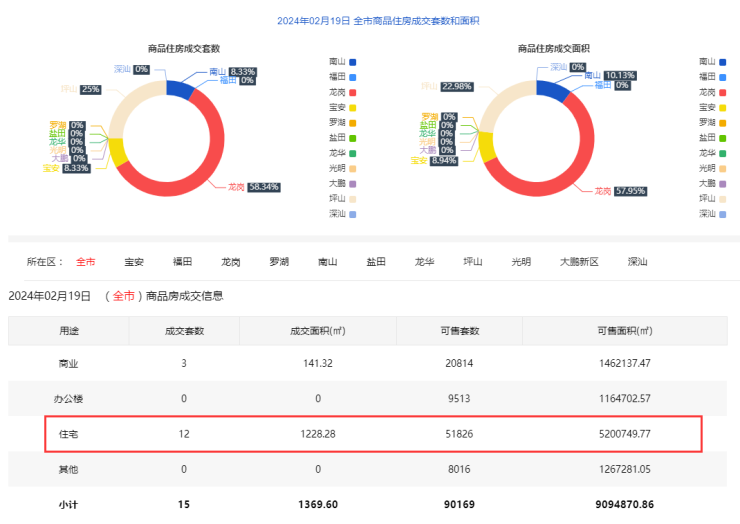Click 大鹏 legend marker in left chart

(352, 184)
